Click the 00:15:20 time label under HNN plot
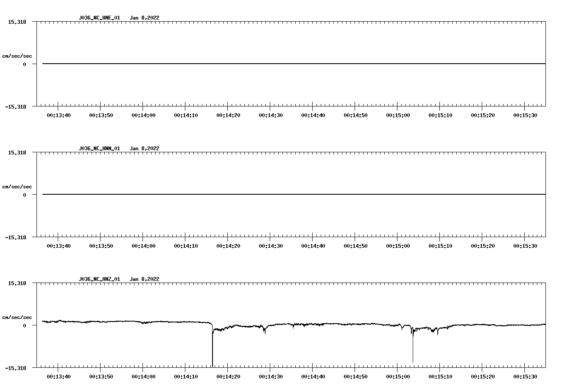This screenshot has height=392, width=576. click(x=483, y=246)
